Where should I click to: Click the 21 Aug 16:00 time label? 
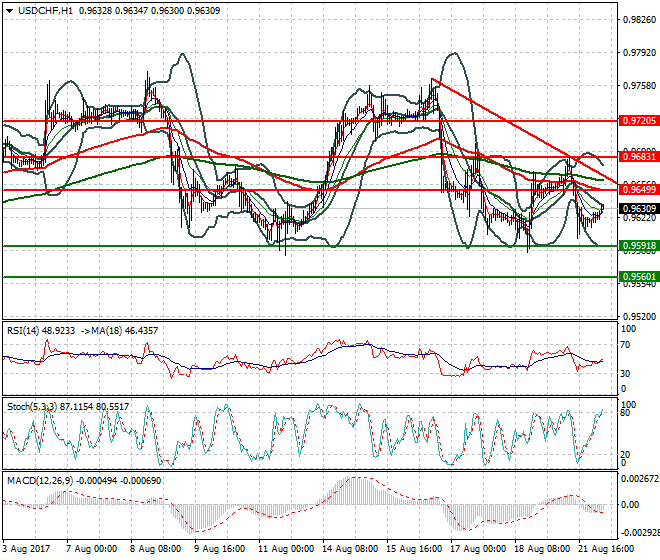pos(603,549)
